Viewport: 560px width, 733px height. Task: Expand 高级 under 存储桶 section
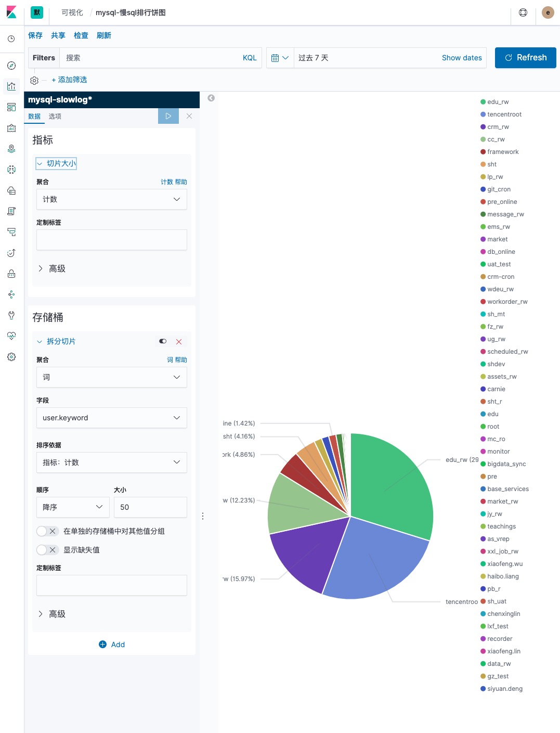pos(51,614)
